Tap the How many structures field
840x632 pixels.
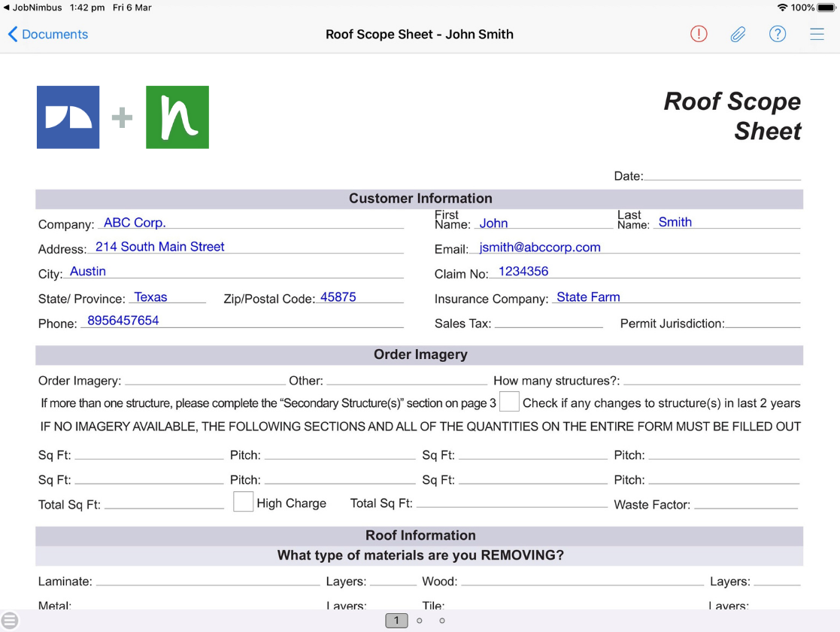[712, 379]
